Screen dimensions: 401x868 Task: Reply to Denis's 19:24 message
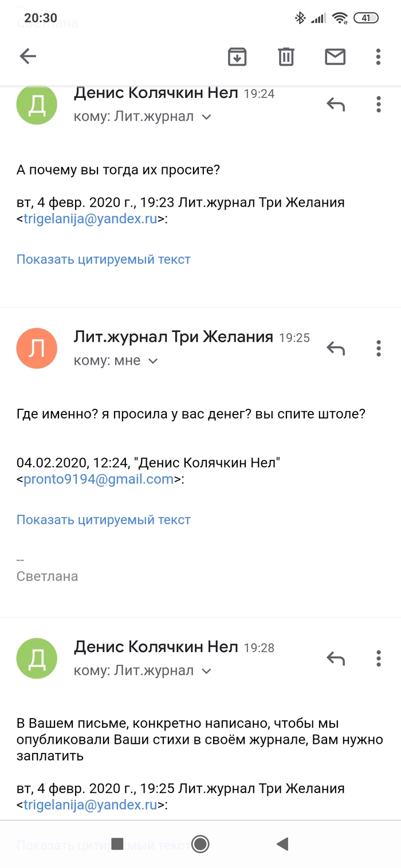tap(336, 104)
